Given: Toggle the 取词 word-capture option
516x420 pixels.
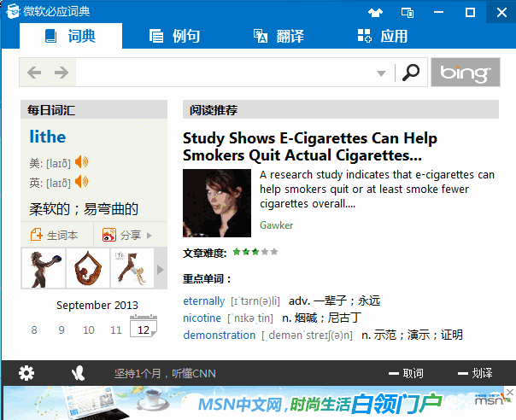Looking at the screenshot, I should [x=405, y=374].
